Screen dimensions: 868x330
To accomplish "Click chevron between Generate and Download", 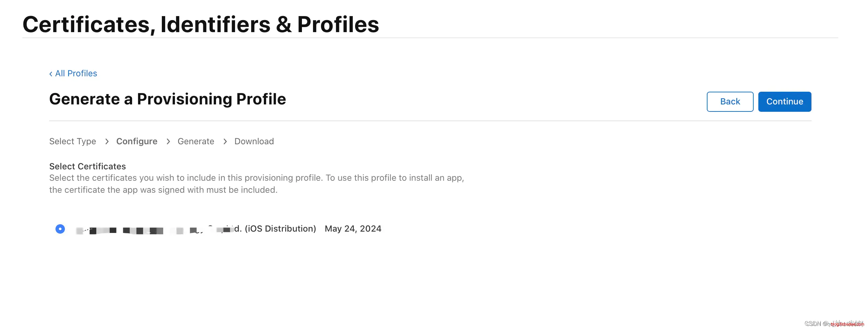I will pyautogui.click(x=225, y=141).
